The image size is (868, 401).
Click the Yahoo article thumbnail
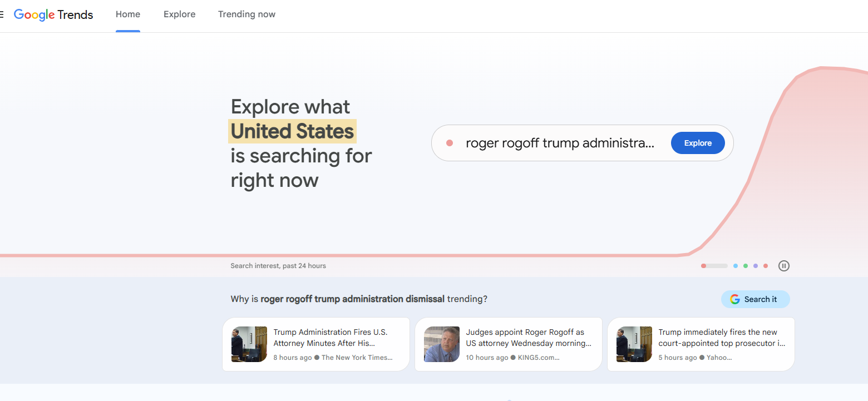pyautogui.click(x=634, y=344)
